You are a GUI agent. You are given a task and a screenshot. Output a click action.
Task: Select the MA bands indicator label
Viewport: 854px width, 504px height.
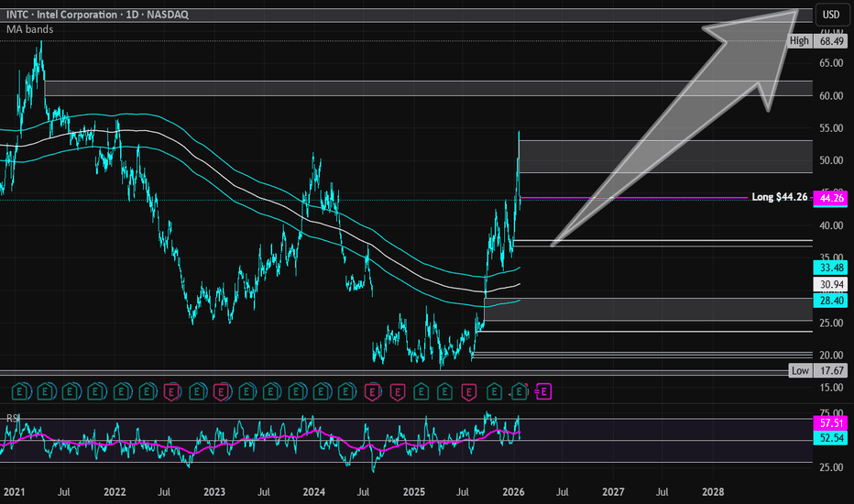coord(30,29)
